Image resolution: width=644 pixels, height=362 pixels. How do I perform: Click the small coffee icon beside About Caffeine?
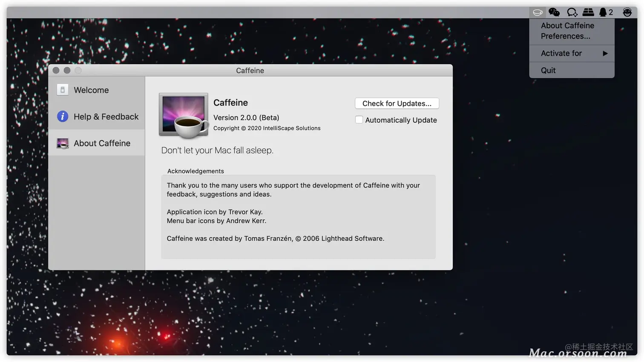[x=63, y=143]
